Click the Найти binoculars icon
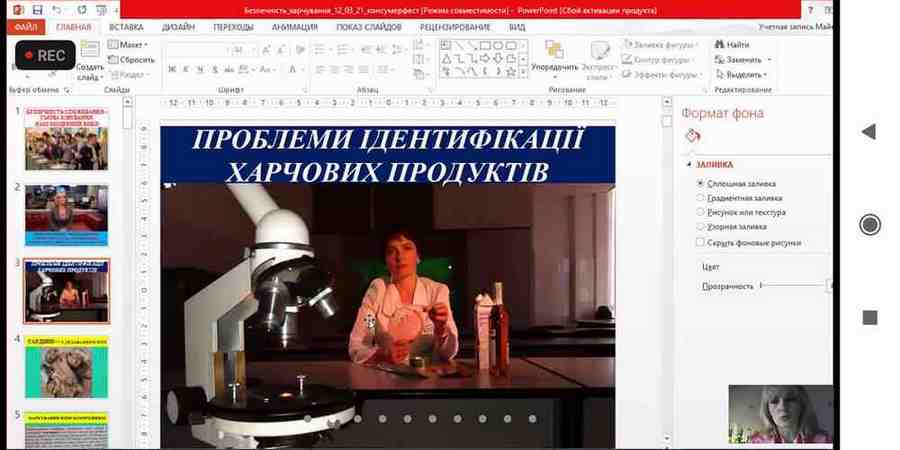 (719, 45)
